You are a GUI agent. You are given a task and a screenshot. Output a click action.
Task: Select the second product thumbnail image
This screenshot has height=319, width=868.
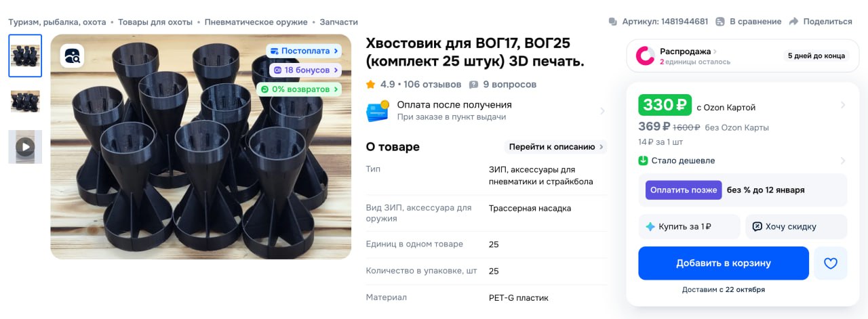coord(25,101)
